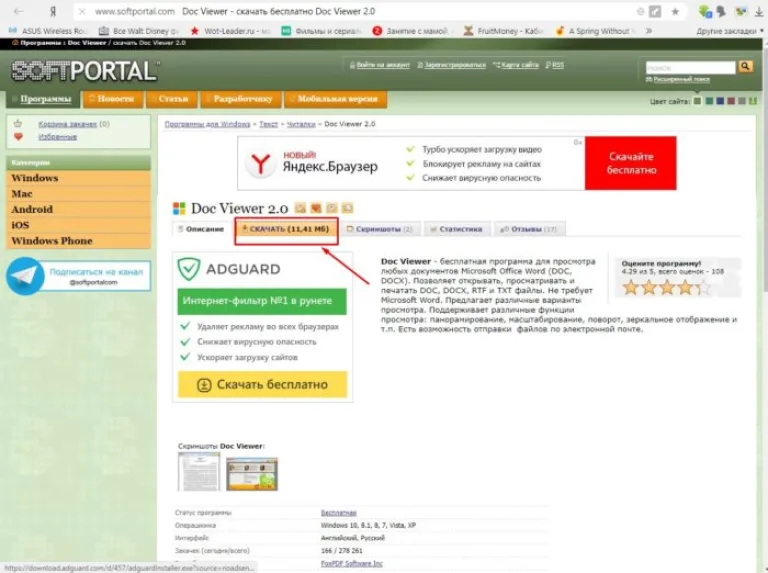The height and width of the screenshot is (573, 768).
Task: Select the 'Статьи' navigation tab
Action: click(x=170, y=99)
